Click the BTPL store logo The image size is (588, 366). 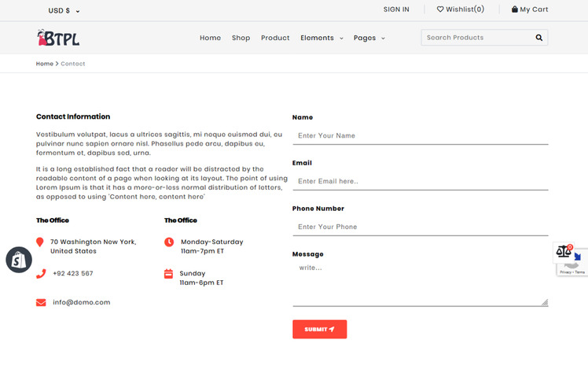click(x=58, y=38)
